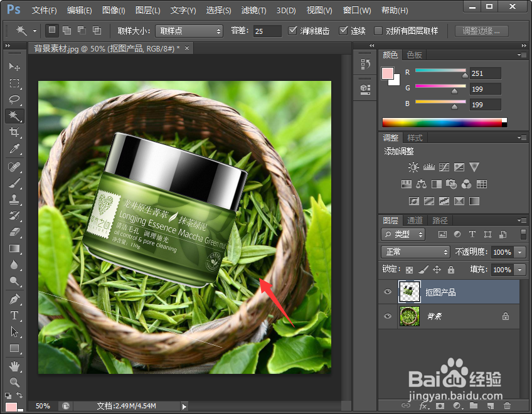Open the tool preset picker arrow
Viewport: 532px width, 414px height.
coord(35,31)
